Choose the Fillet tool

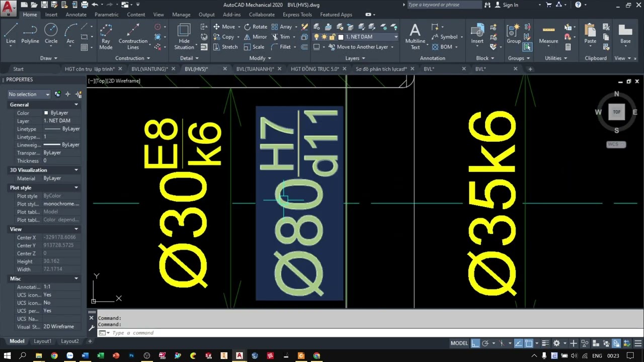pyautogui.click(x=281, y=47)
